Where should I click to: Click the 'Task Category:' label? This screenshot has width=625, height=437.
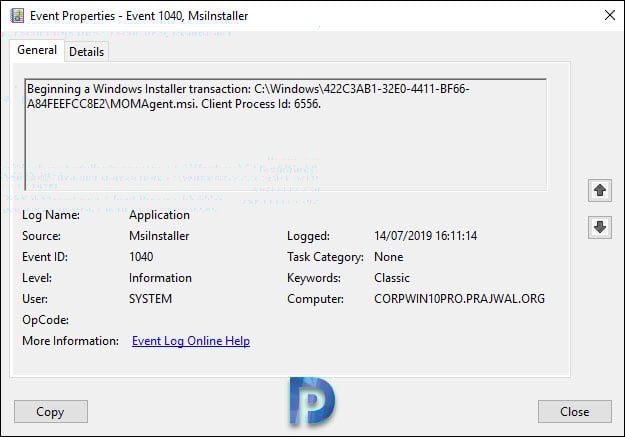click(325, 257)
